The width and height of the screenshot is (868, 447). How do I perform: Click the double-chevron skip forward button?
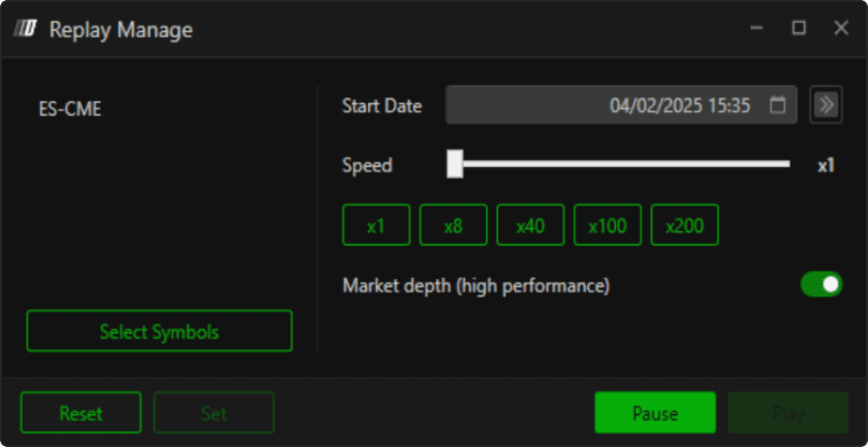(x=826, y=105)
